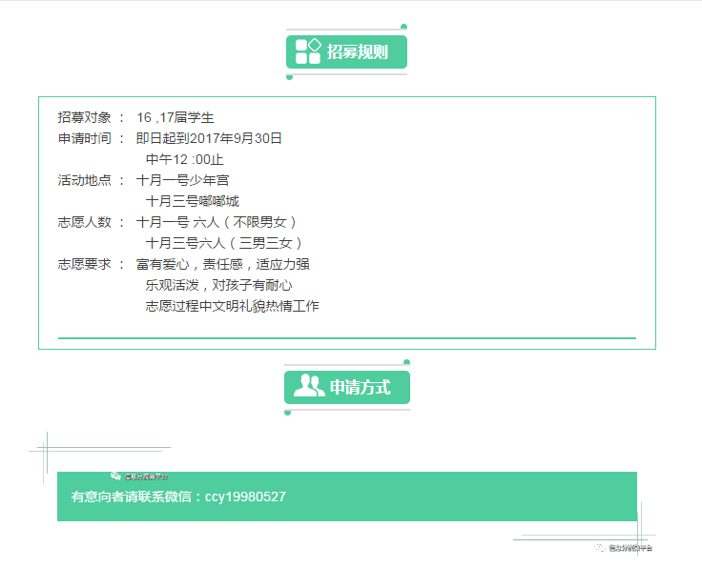Click the 志愿要求 label
The height and width of the screenshot is (588, 702).
click(x=85, y=264)
